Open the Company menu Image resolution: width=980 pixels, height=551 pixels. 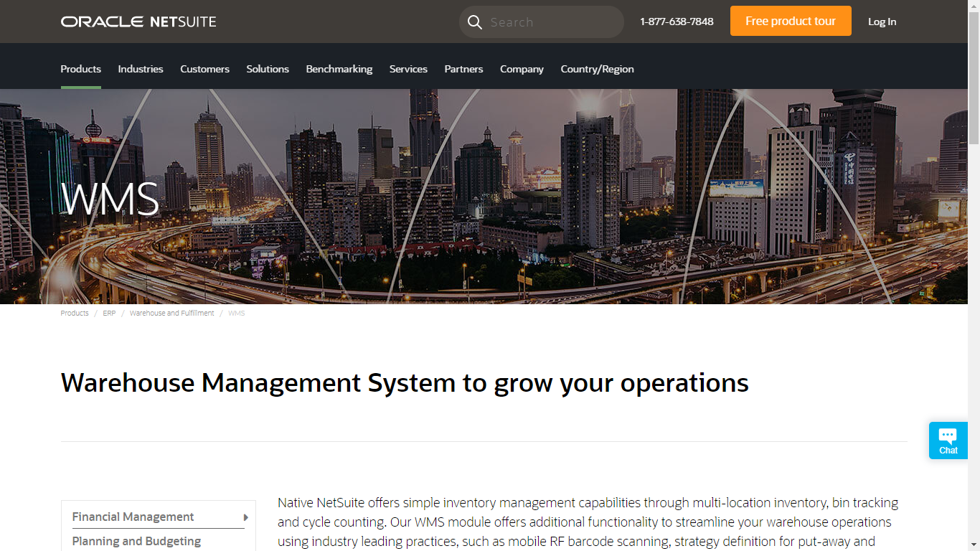[x=522, y=69]
